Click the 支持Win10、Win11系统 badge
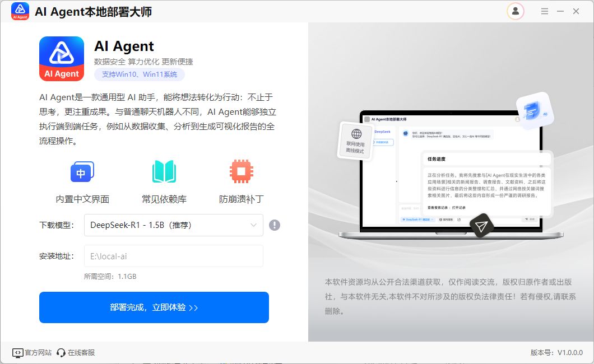Screen dimensions: 594x364 point(140,74)
